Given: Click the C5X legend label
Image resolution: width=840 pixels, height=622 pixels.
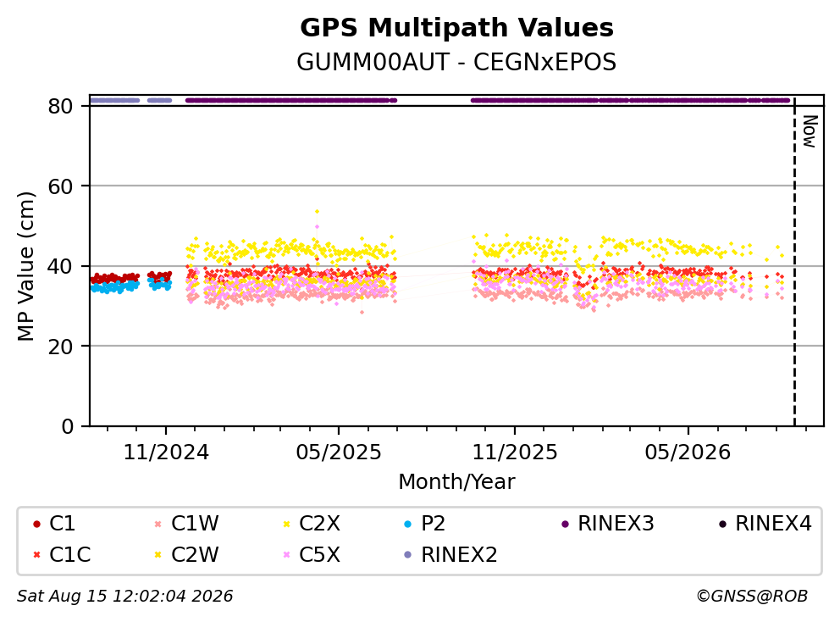Looking at the screenshot, I should pos(319,555).
